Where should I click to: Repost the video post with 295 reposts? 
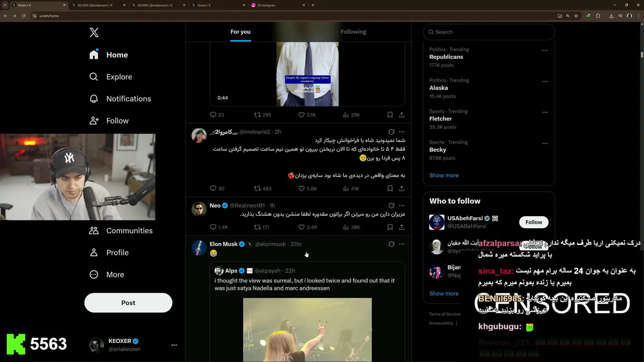pyautogui.click(x=262, y=115)
